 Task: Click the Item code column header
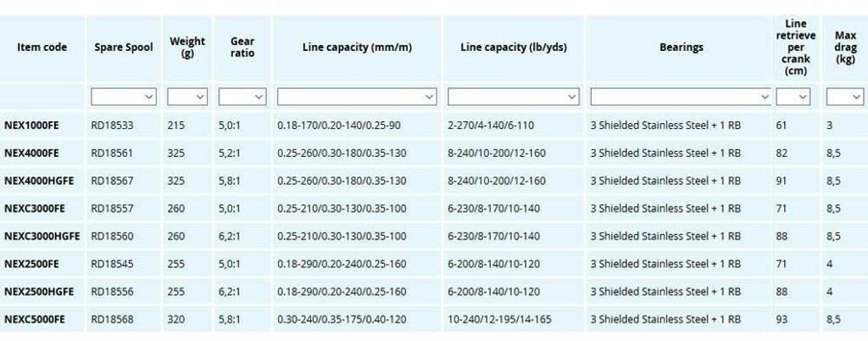[x=42, y=48]
